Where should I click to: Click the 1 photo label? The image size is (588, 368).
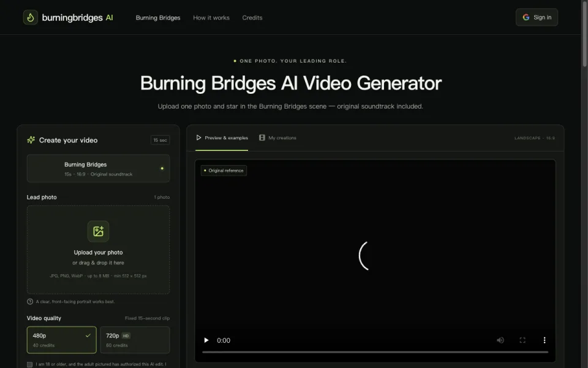pyautogui.click(x=162, y=197)
